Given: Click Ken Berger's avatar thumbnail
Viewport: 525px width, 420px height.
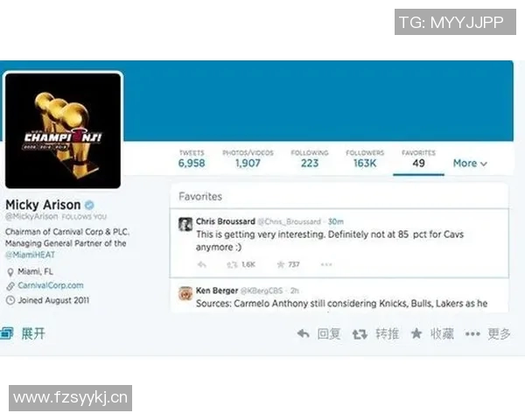Looking at the screenshot, I should point(185,293).
